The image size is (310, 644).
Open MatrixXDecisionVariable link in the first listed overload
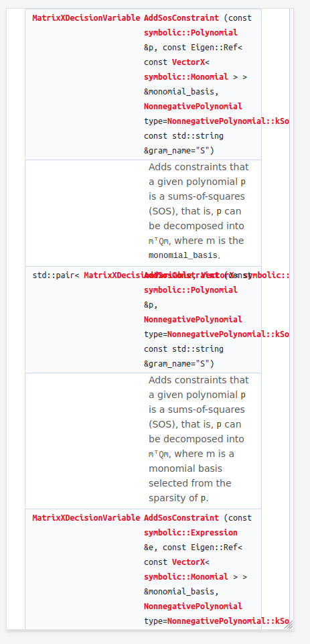[x=86, y=18]
